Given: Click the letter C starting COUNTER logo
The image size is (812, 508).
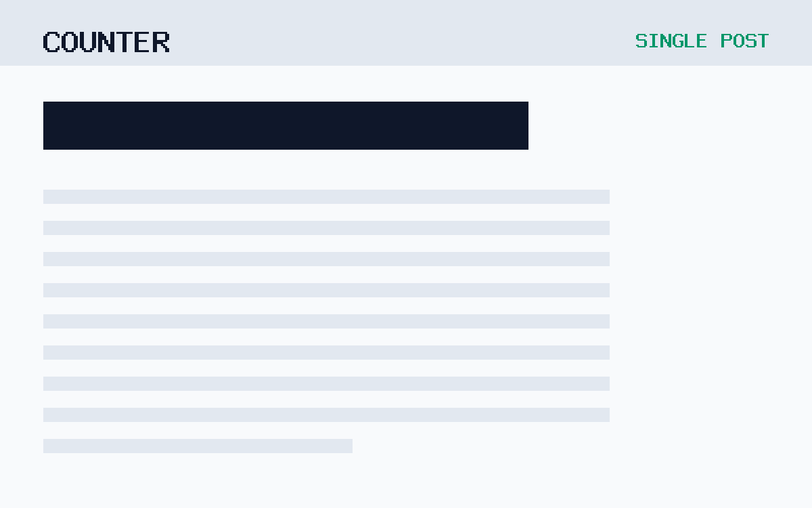Looking at the screenshot, I should coord(51,42).
